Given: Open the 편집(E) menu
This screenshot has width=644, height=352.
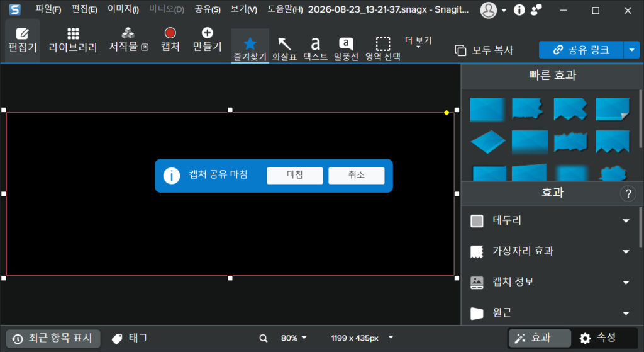Looking at the screenshot, I should [x=84, y=9].
